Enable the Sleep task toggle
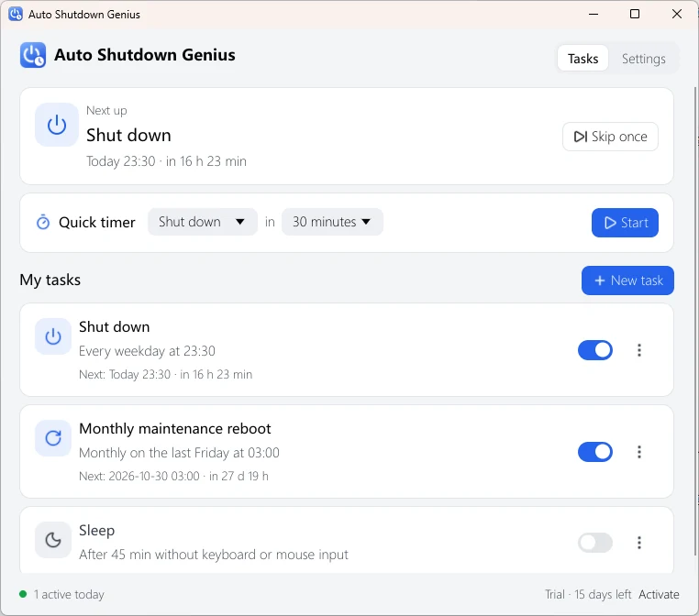 pos(595,543)
